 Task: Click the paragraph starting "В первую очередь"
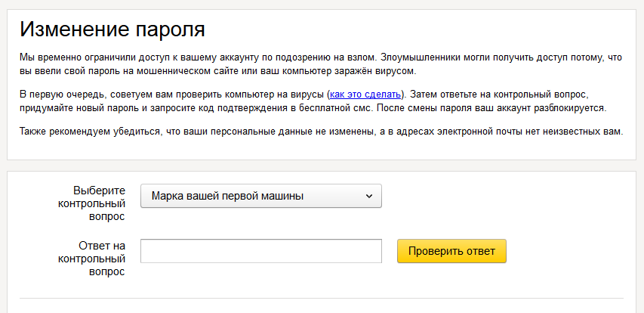click(226, 108)
